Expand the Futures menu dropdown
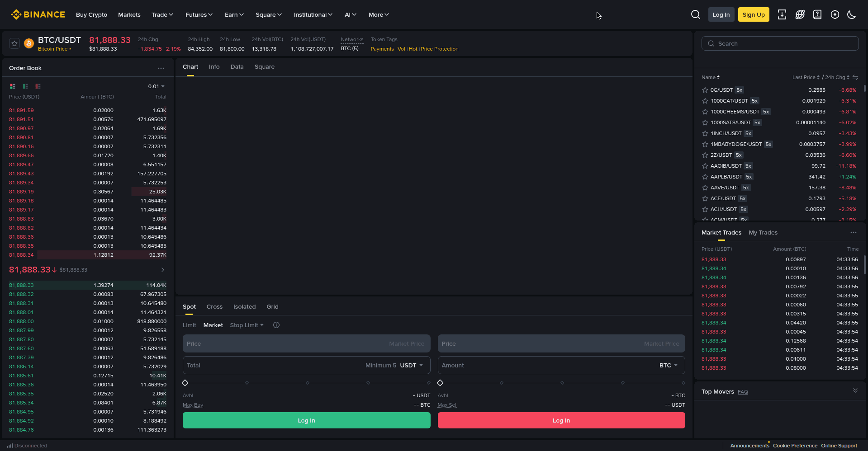Viewport: 868px width, 451px height. pos(199,14)
